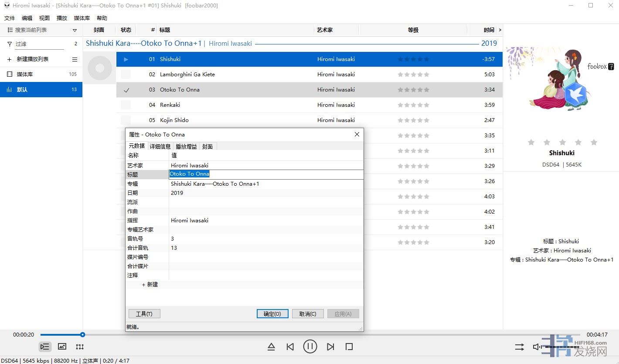Expand columns with header right arrow

pos(500,30)
